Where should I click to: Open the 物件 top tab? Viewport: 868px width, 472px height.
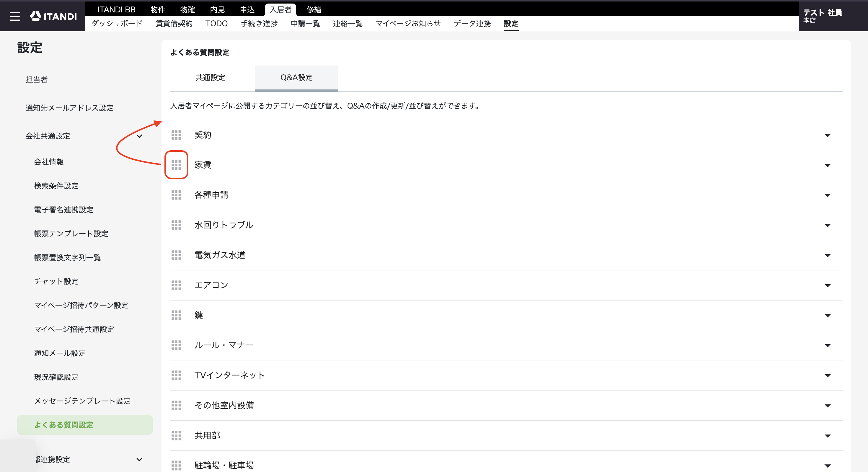coord(158,9)
